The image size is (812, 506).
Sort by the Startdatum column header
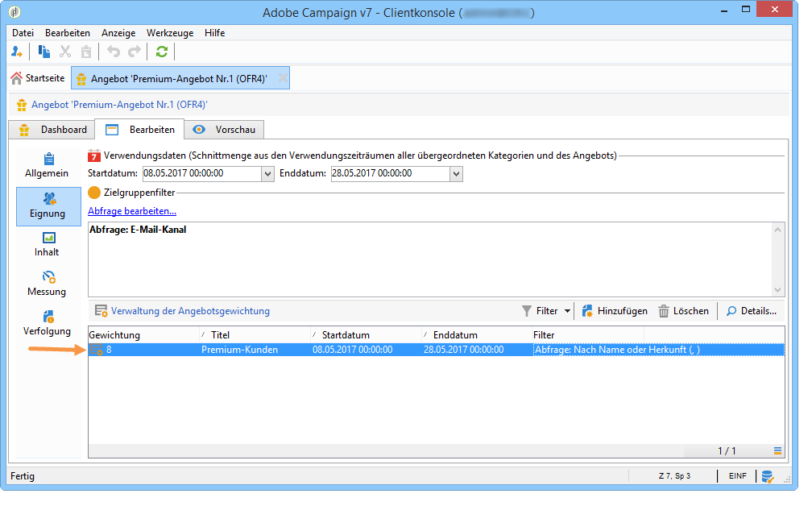tap(366, 336)
